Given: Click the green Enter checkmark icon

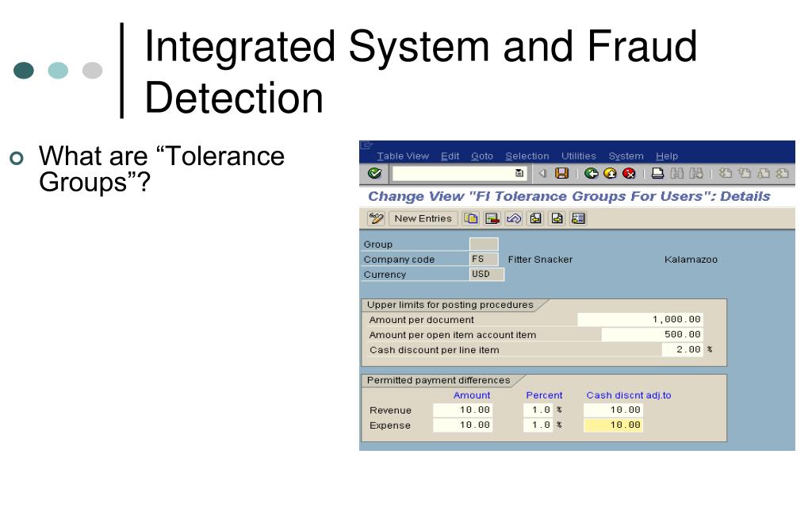Looking at the screenshot, I should tap(374, 173).
